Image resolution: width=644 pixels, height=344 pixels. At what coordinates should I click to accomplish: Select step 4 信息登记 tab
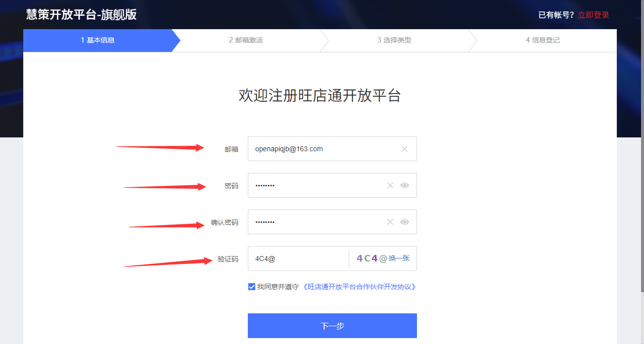point(543,40)
